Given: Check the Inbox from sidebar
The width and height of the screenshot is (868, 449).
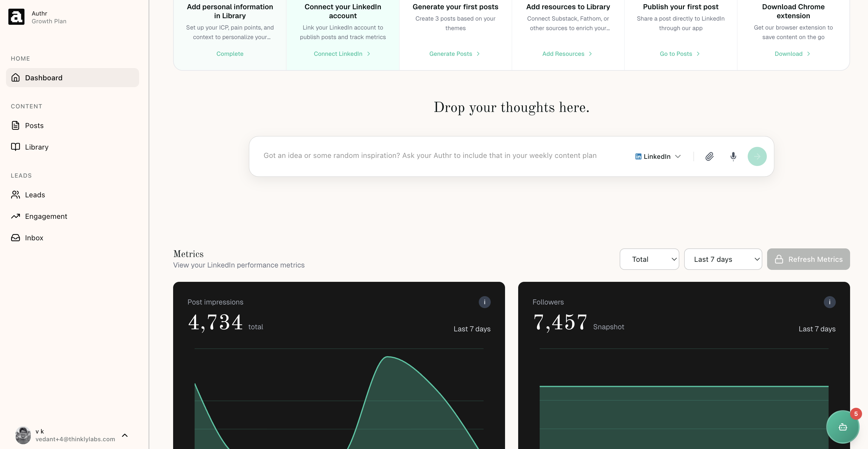Looking at the screenshot, I should [34, 237].
